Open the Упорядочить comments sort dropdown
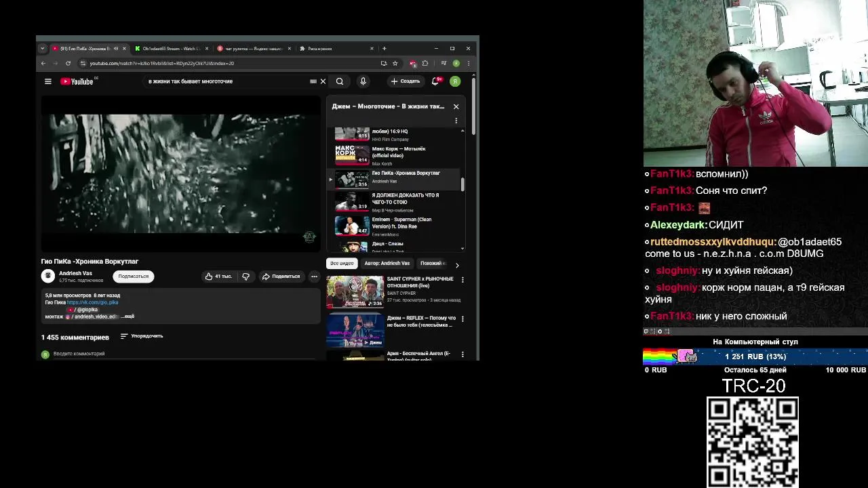Viewport: 868px width, 488px height. tap(142, 336)
